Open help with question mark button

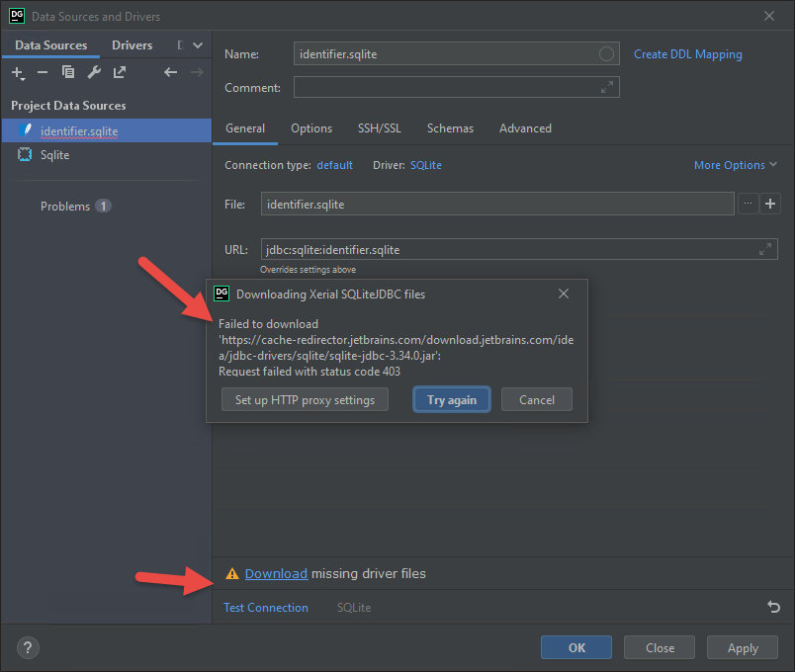28,647
